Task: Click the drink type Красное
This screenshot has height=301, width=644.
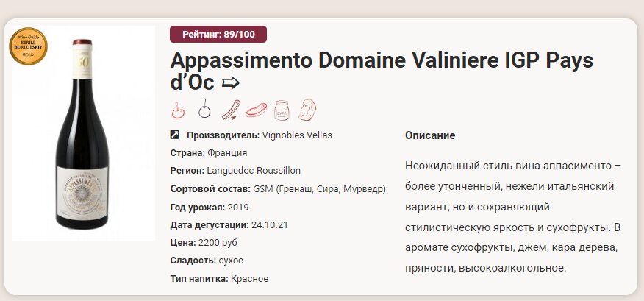Action: tap(249, 279)
